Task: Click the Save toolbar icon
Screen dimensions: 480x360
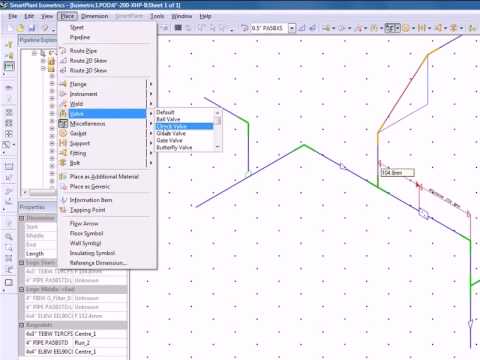Action: coord(32,28)
